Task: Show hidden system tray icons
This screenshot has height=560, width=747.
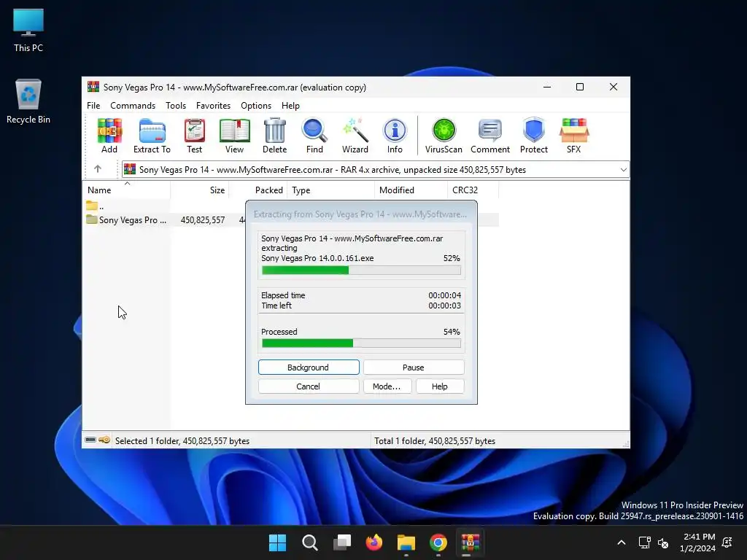Action: click(x=622, y=542)
